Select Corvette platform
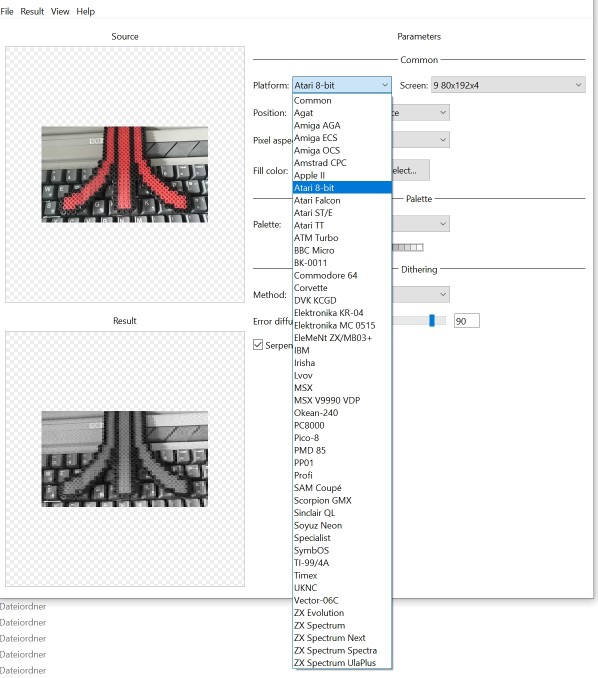This screenshot has height=678, width=598. click(342, 288)
